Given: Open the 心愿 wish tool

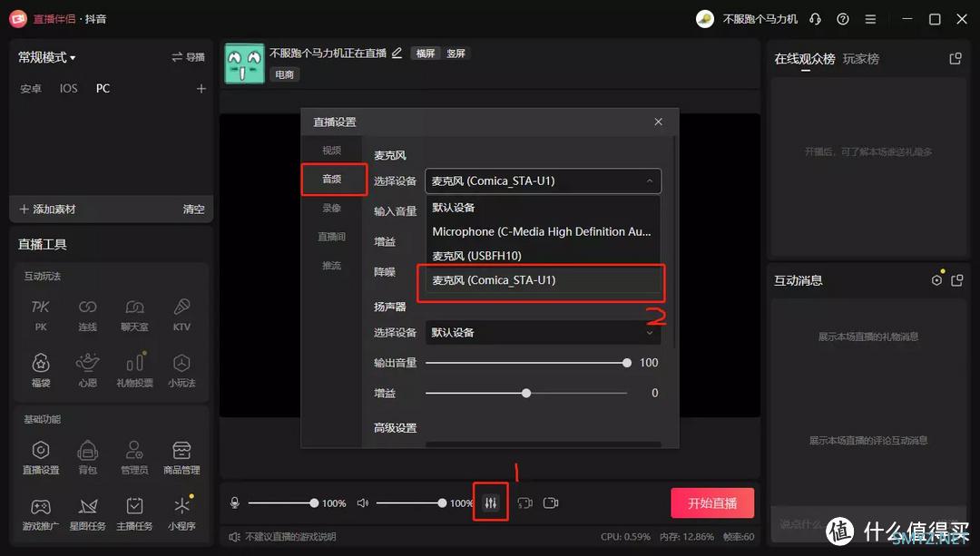Looking at the screenshot, I should (87, 370).
